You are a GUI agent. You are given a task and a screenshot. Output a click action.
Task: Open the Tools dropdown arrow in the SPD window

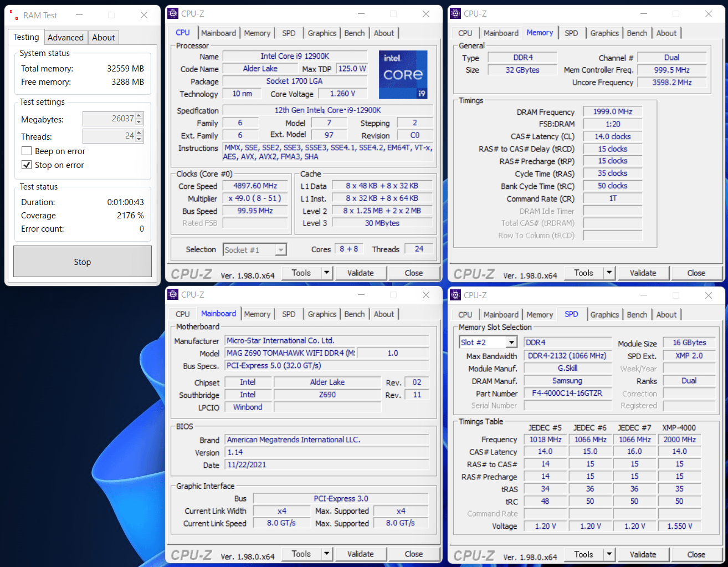[x=609, y=554]
